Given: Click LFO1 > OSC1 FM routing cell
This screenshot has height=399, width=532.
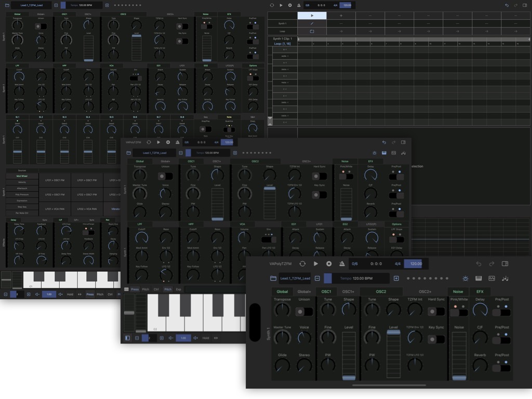Looking at the screenshot, I should click(55, 180).
